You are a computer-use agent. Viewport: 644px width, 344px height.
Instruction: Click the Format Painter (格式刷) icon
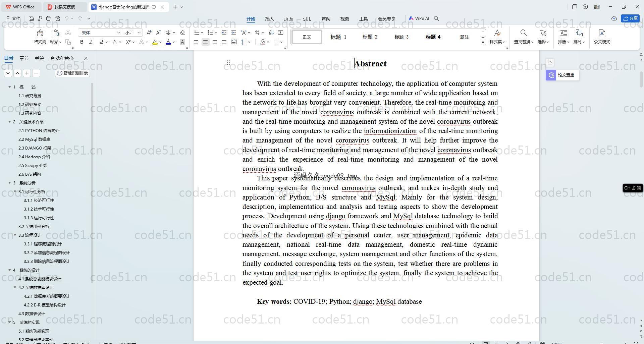(x=40, y=33)
